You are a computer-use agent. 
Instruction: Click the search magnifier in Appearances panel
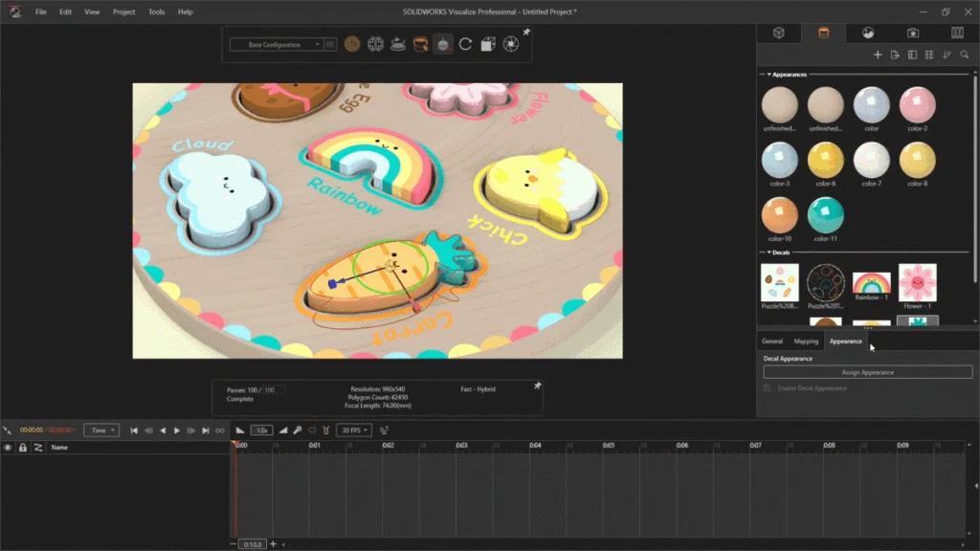pos(965,55)
